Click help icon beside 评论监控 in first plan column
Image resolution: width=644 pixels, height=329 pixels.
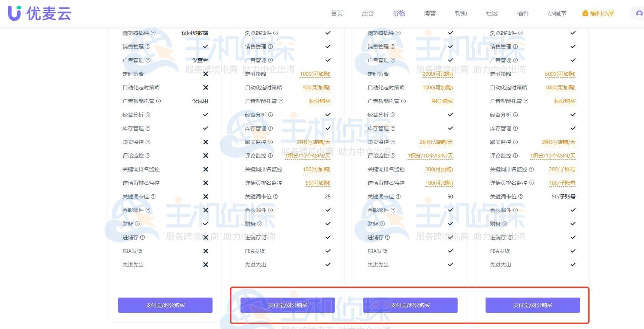click(x=148, y=156)
